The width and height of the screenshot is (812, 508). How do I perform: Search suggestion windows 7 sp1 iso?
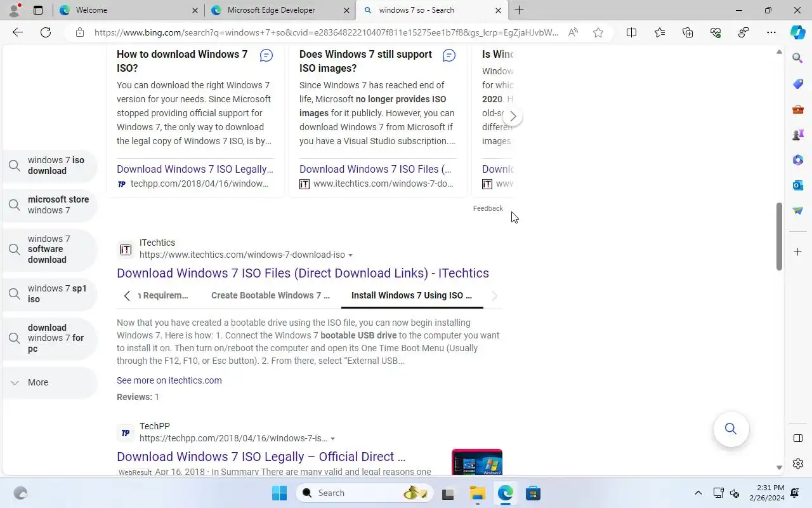point(49,294)
